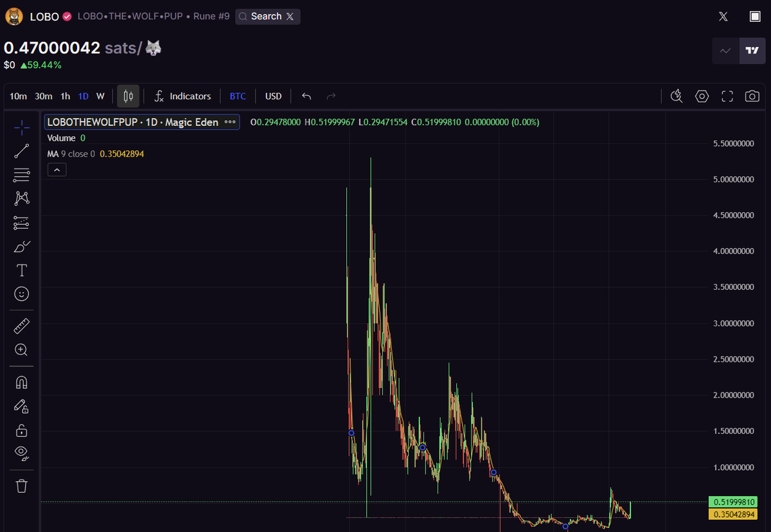Viewport: 771px width, 532px height.
Task: Select the W weekly timeframe
Action: pyautogui.click(x=100, y=96)
